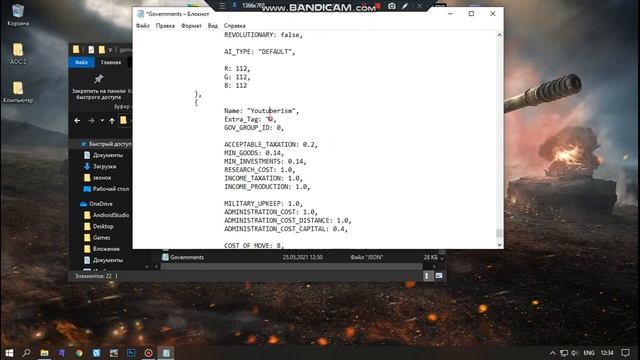Open Photoshop from taskbar
The width and height of the screenshot is (640, 360).
[131, 353]
